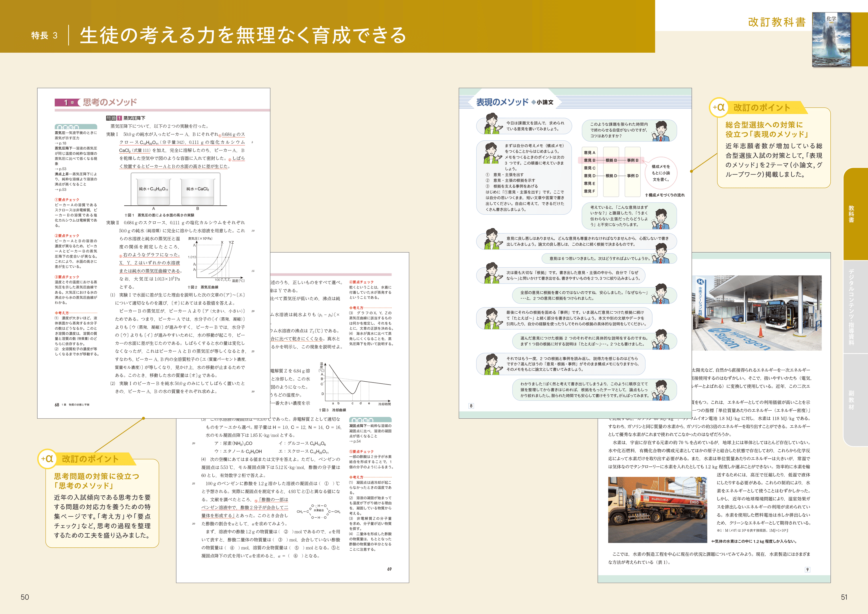The width and height of the screenshot is (868, 614).
Task: Open the hydrogen station bus photo
Action: (757, 313)
